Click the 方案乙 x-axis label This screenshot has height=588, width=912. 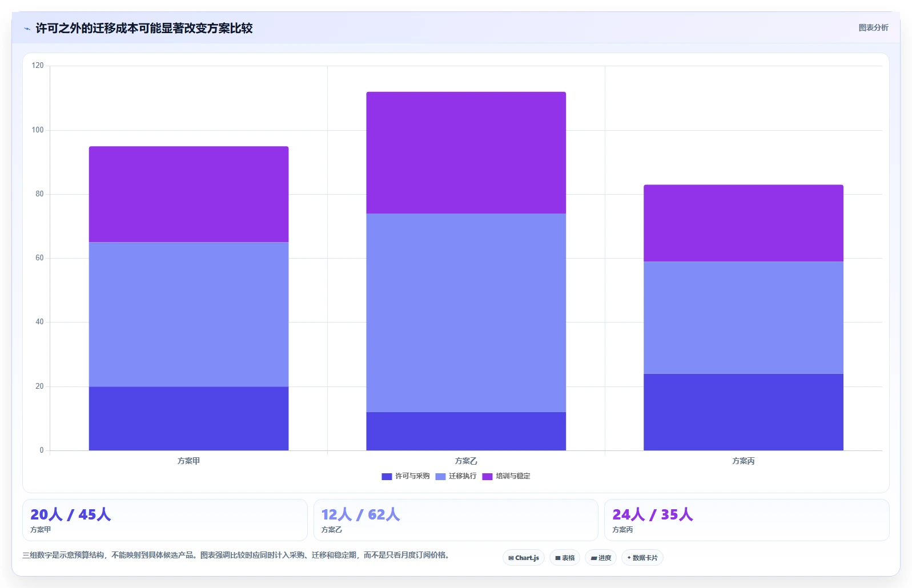point(466,461)
